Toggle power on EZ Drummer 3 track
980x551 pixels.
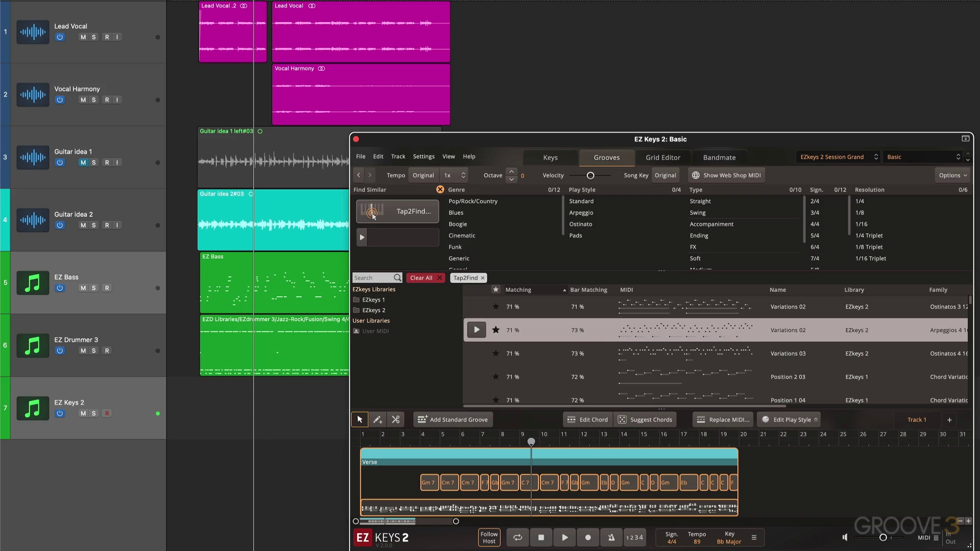[60, 351]
